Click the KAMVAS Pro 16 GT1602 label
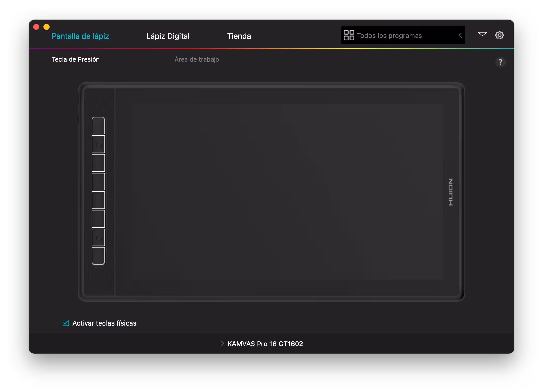543x392 pixels. (265, 344)
